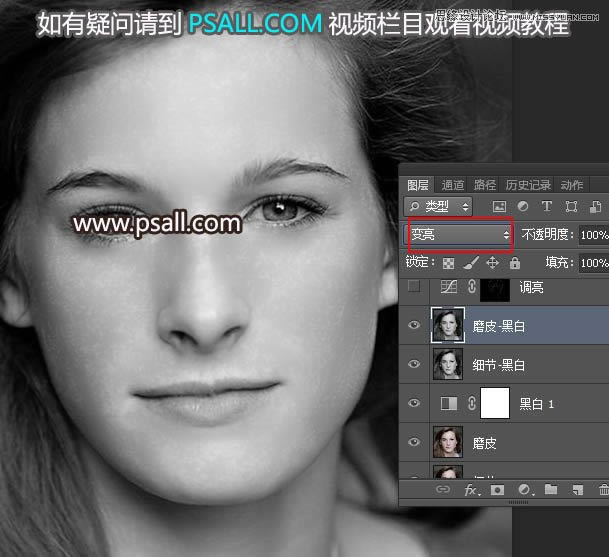Lock transparent pixels with checkerboard icon
The image size is (609, 557).
(x=448, y=263)
